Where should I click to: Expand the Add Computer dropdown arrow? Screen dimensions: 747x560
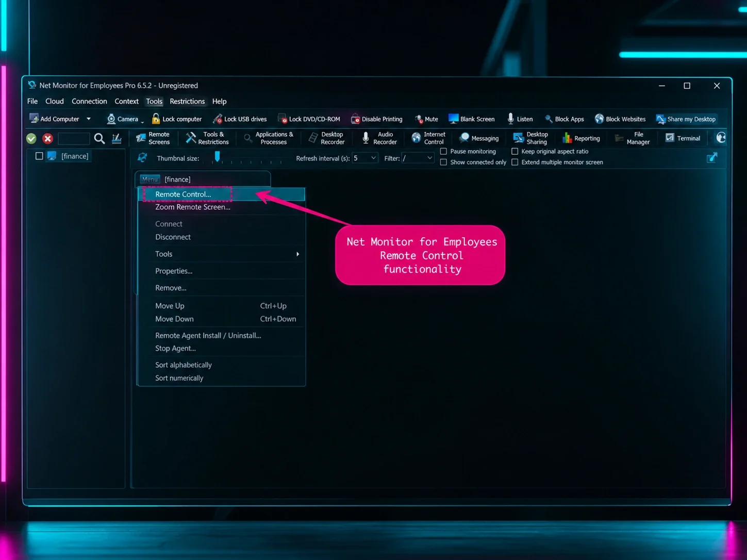(x=89, y=119)
